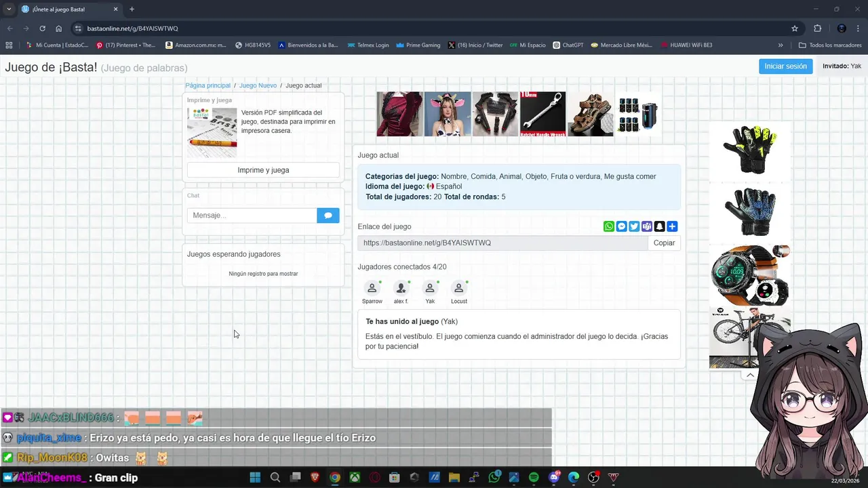
Task: Navigate back in the browser
Action: [x=9, y=28]
